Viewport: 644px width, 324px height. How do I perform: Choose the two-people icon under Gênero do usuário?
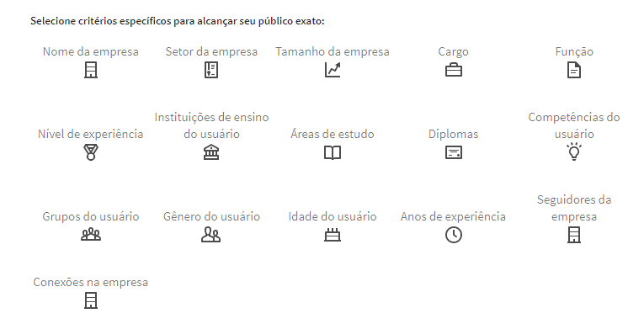click(210, 235)
